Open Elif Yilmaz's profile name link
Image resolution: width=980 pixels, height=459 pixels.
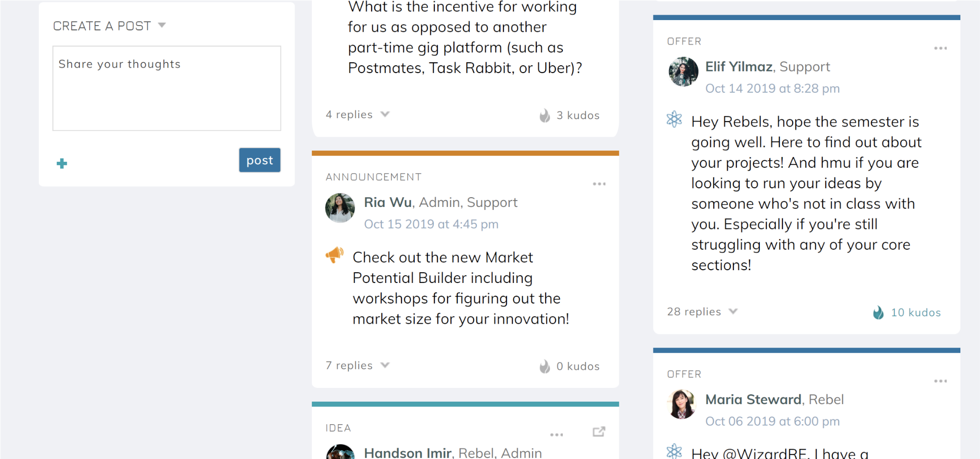(x=739, y=66)
